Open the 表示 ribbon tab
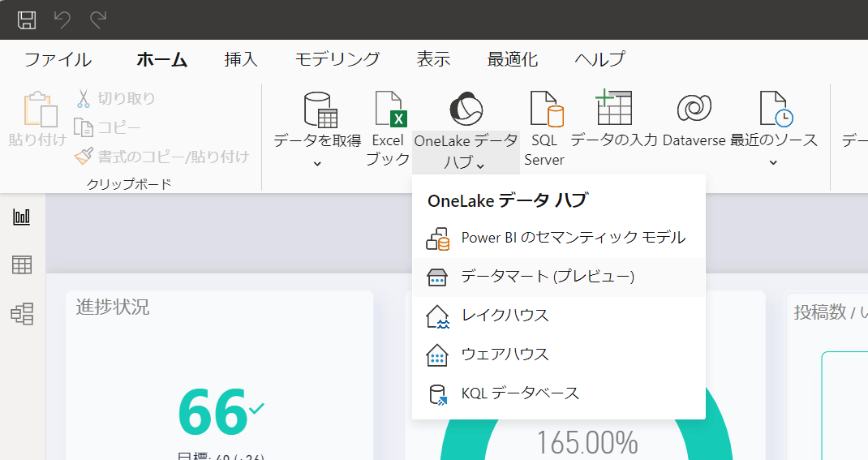This screenshot has width=868, height=460. coord(433,59)
